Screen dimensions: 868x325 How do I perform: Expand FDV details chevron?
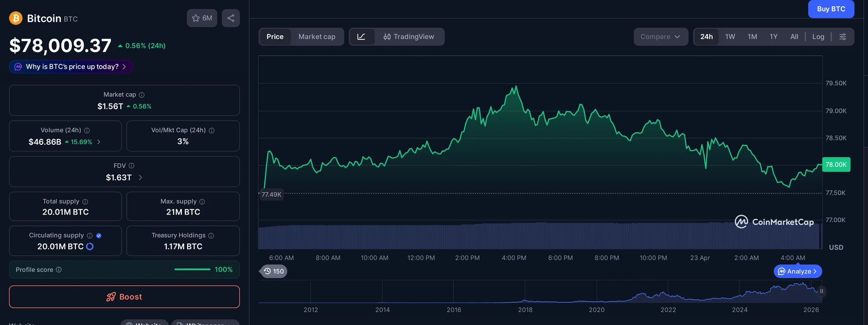click(140, 177)
